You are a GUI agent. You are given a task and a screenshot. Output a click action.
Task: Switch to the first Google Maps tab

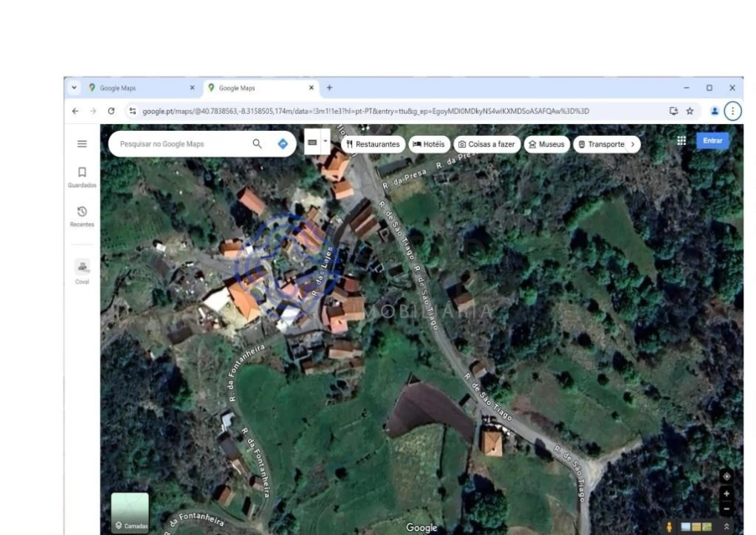(137, 88)
